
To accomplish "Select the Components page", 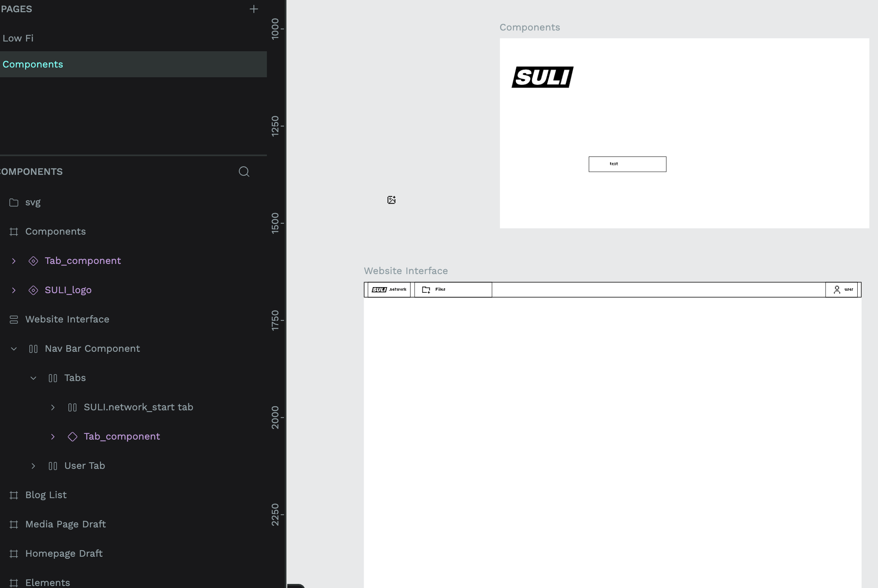I will click(33, 64).
